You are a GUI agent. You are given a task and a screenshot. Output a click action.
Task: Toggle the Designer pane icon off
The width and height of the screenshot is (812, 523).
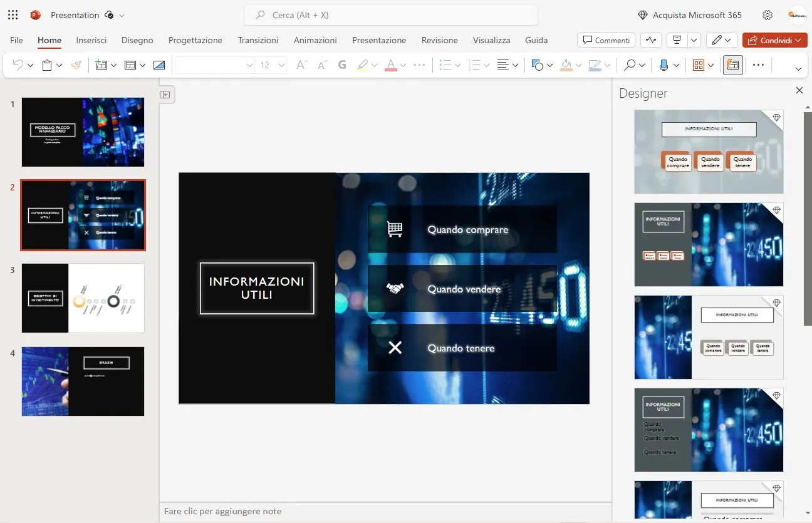(733, 65)
